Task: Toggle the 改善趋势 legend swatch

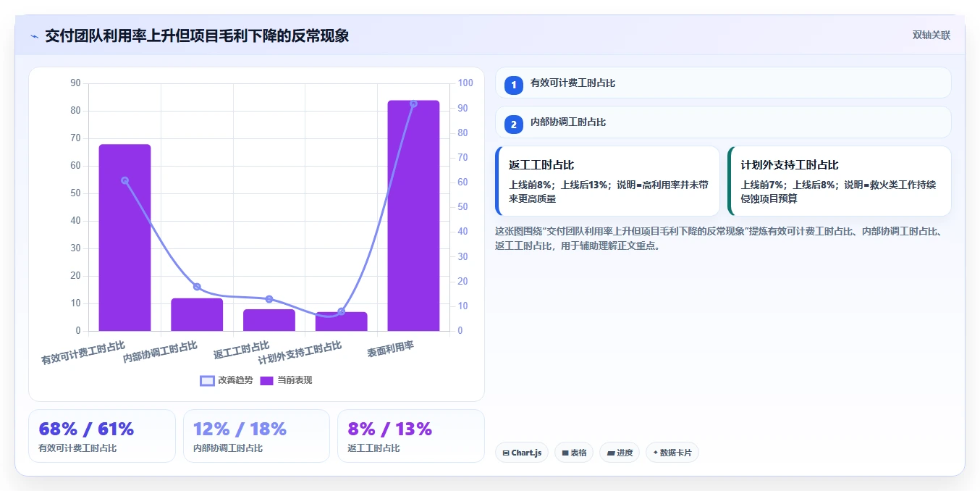Action: (207, 380)
